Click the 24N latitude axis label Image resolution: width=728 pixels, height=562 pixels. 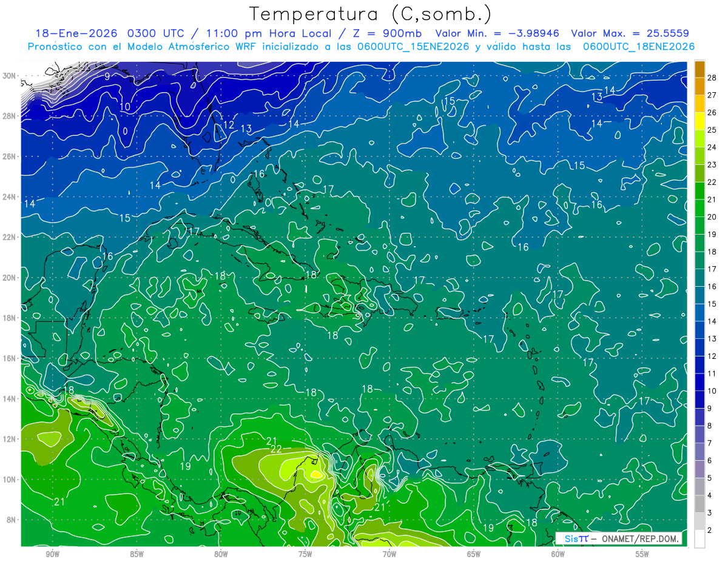(10, 196)
